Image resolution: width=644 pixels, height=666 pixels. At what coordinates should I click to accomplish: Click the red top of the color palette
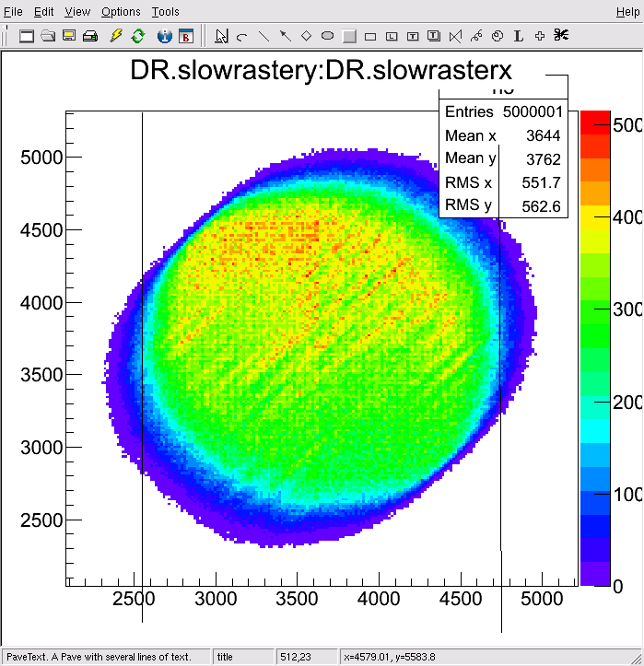click(x=595, y=123)
